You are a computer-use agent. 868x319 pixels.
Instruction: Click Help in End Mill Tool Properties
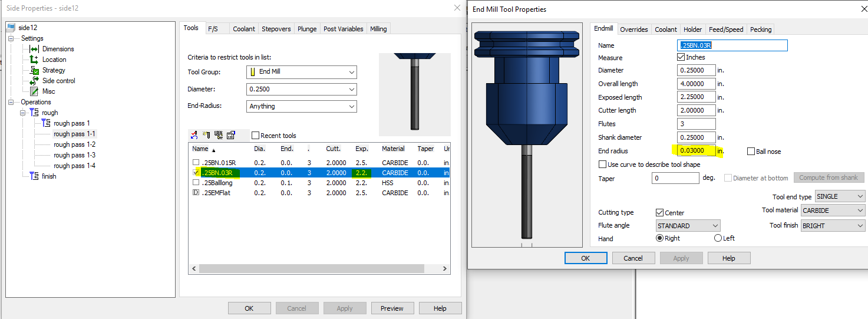tap(729, 258)
